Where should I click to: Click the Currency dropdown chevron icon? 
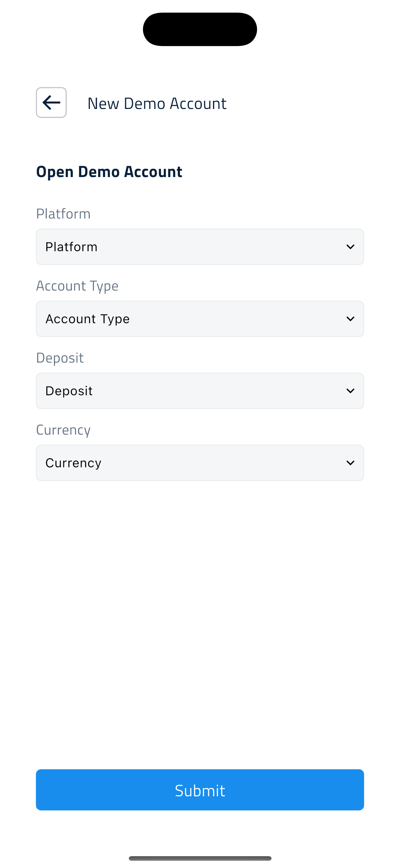350,463
